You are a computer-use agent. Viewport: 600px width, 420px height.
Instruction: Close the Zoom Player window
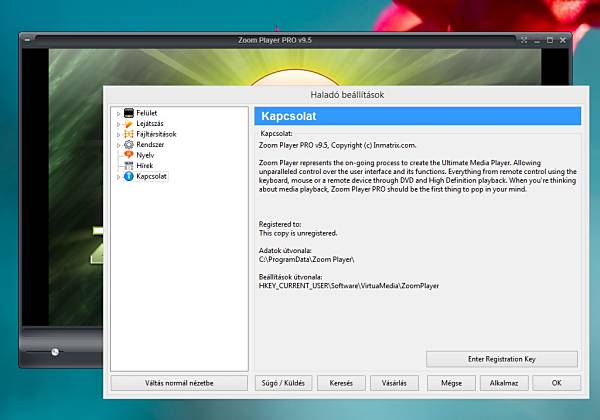(562, 40)
